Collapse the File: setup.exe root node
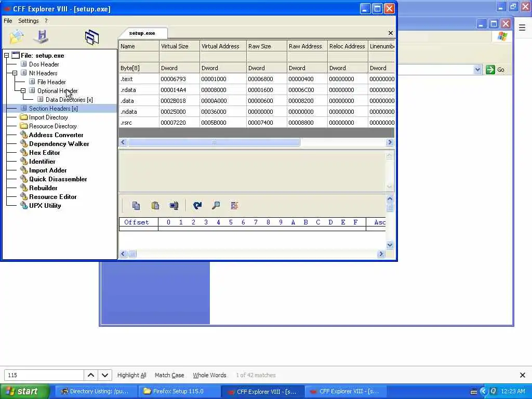The image size is (532, 399). click(6, 55)
